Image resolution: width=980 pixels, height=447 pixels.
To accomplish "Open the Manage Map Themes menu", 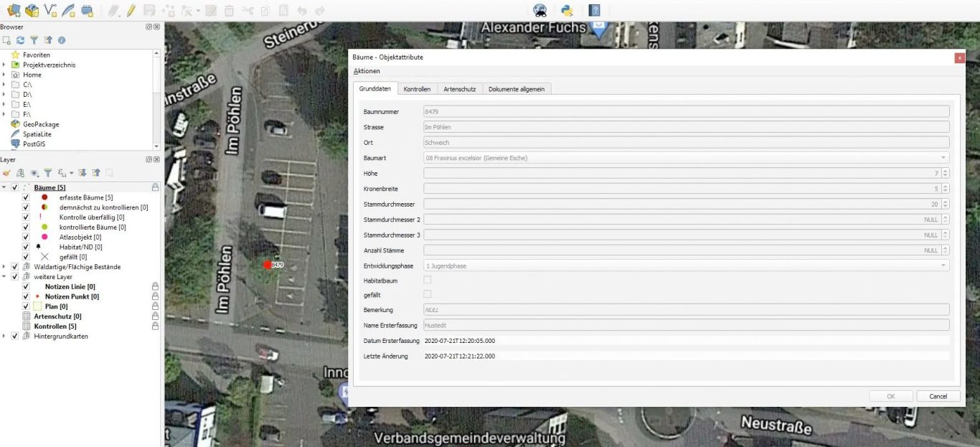I will click(x=34, y=172).
